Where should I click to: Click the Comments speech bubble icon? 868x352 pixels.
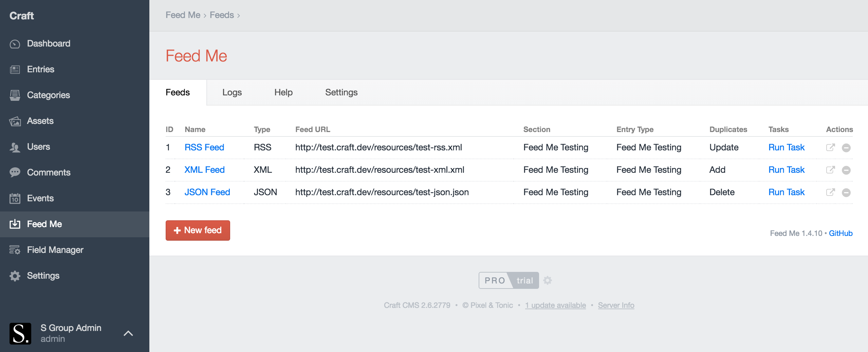pyautogui.click(x=15, y=172)
